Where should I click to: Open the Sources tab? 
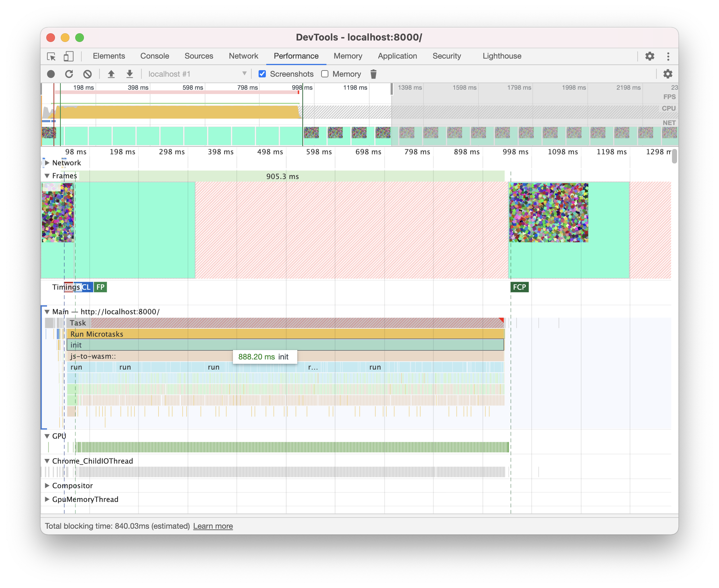tap(199, 56)
